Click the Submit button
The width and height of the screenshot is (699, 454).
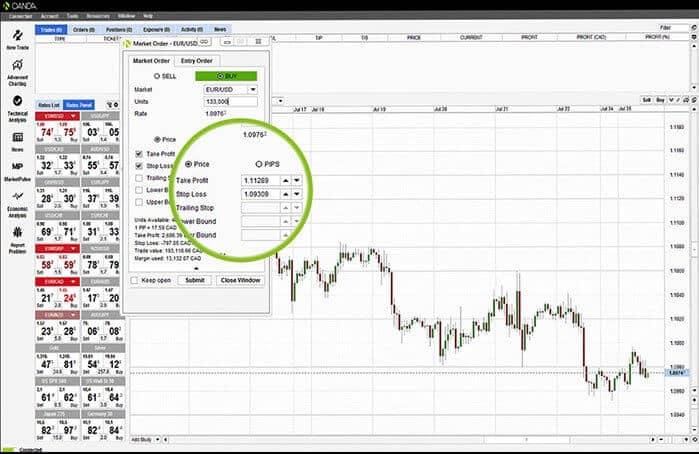coord(195,281)
